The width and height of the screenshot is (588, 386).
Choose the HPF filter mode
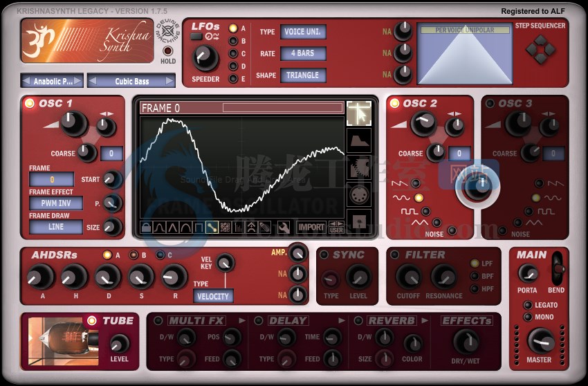[x=475, y=289]
